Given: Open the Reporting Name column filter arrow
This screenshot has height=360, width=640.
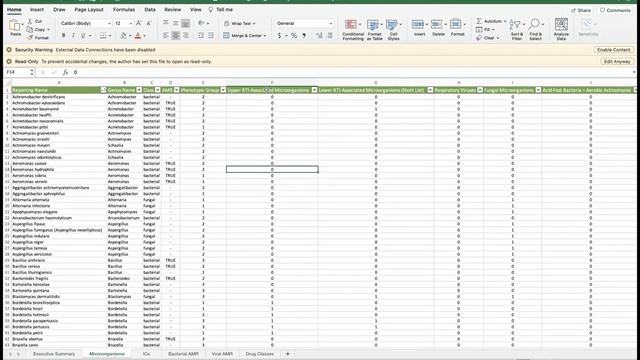Looking at the screenshot, I should tap(103, 90).
